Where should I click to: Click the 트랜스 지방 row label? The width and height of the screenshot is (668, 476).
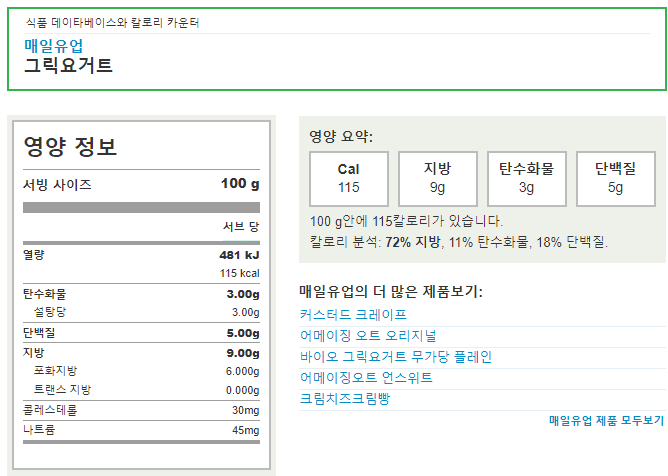pyautogui.click(x=62, y=389)
